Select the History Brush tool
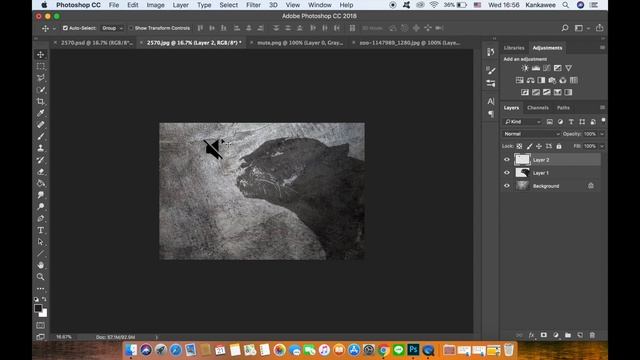This screenshot has height=360, width=640. (40, 160)
